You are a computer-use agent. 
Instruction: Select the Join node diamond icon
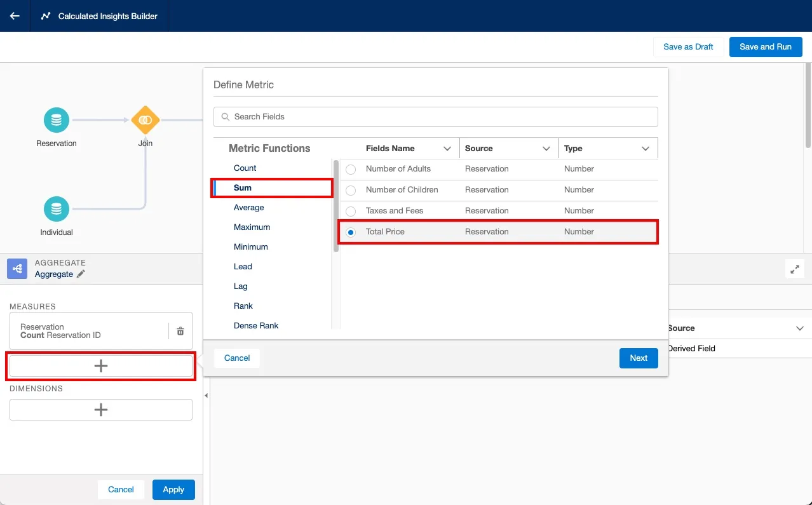coord(145,119)
